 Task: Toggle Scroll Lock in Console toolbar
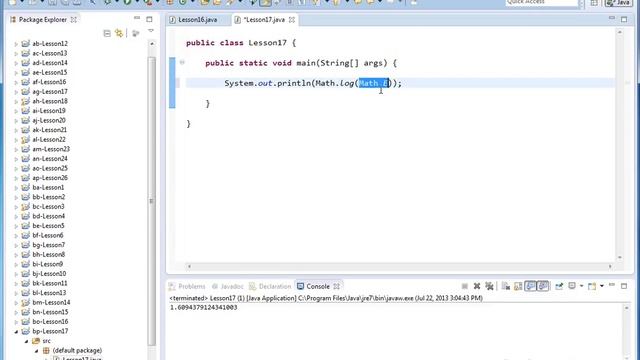click(518, 286)
